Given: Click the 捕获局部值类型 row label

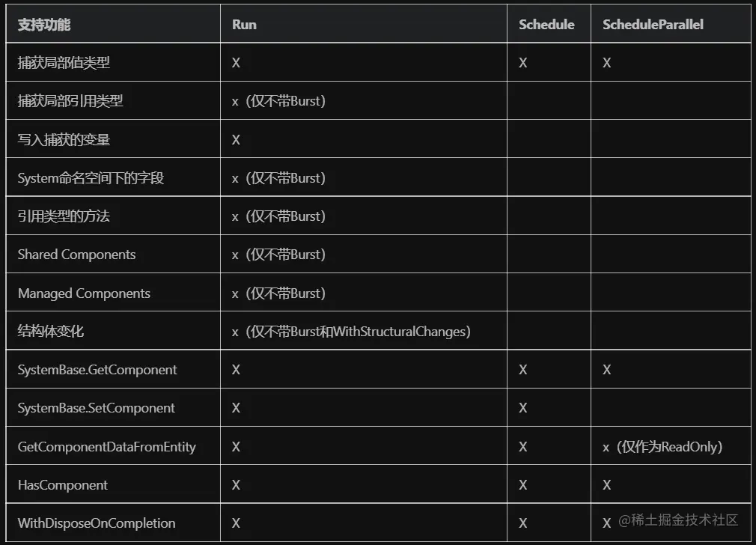Looking at the screenshot, I should pos(64,63).
